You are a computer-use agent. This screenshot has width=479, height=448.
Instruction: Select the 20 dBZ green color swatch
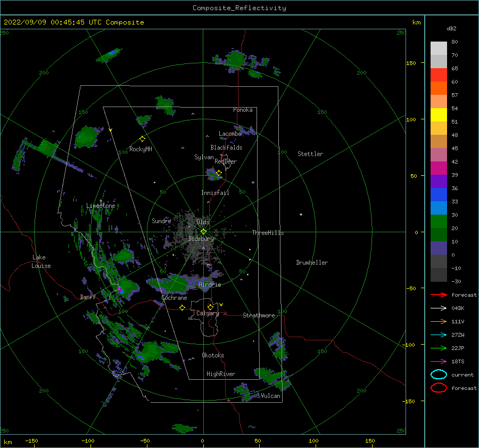439,222
